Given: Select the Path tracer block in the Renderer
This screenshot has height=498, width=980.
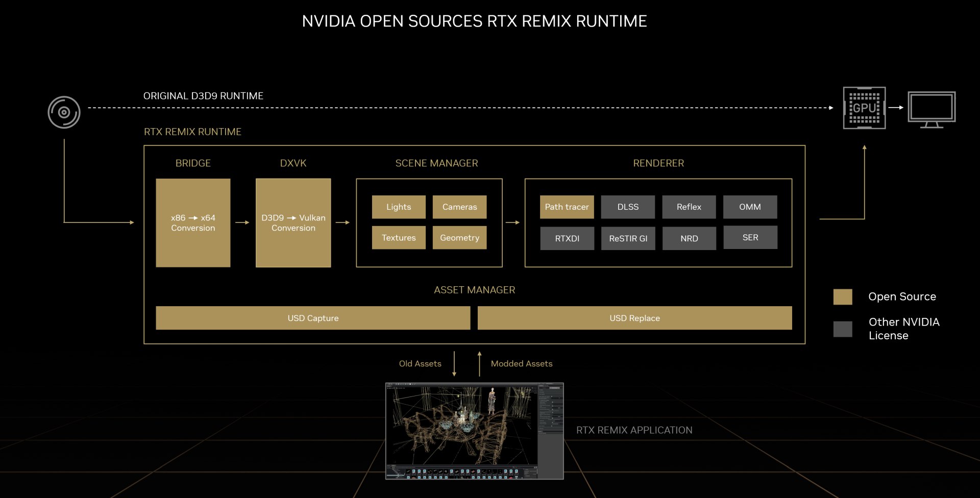Looking at the screenshot, I should tap(567, 207).
